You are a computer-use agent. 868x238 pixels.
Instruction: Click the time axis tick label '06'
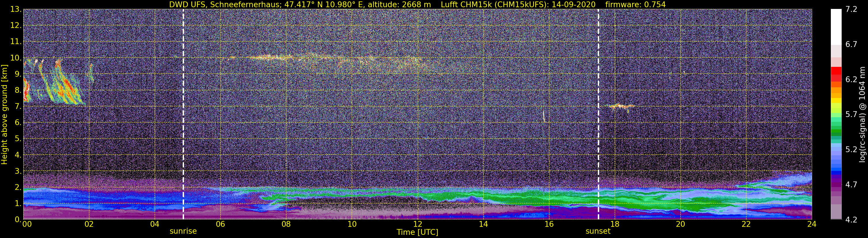(x=220, y=224)
